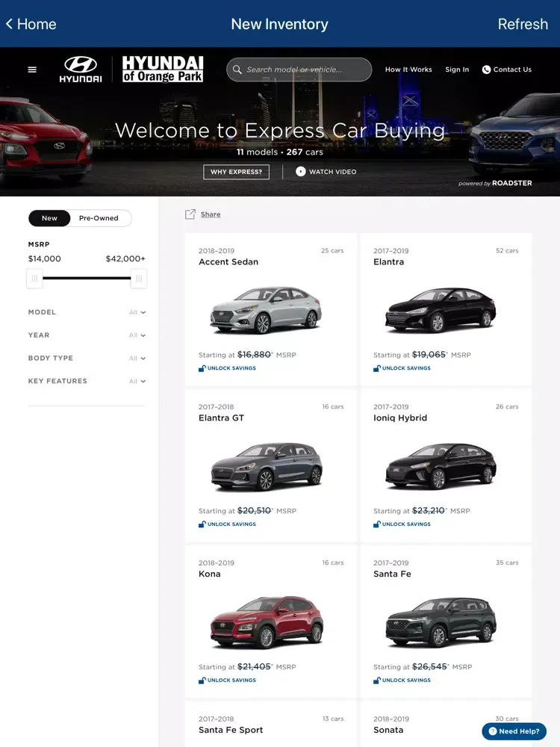Click the Hyundai of Orange Park logo

pos(163,69)
